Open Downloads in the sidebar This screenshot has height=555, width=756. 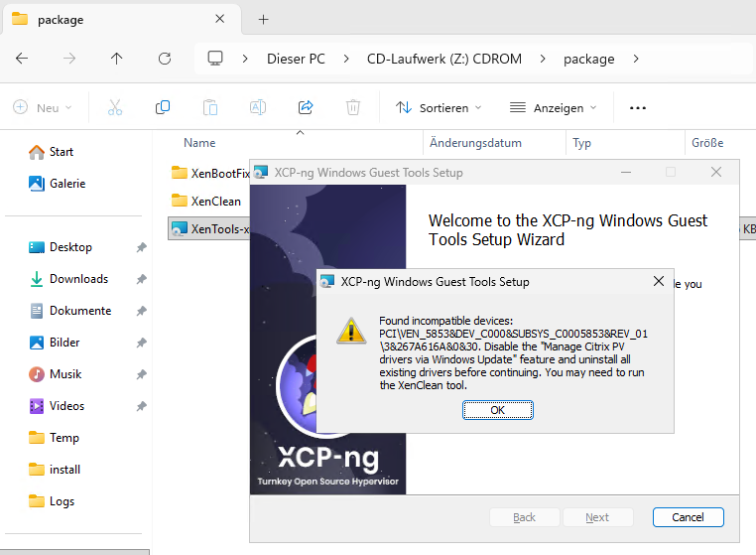pos(78,279)
